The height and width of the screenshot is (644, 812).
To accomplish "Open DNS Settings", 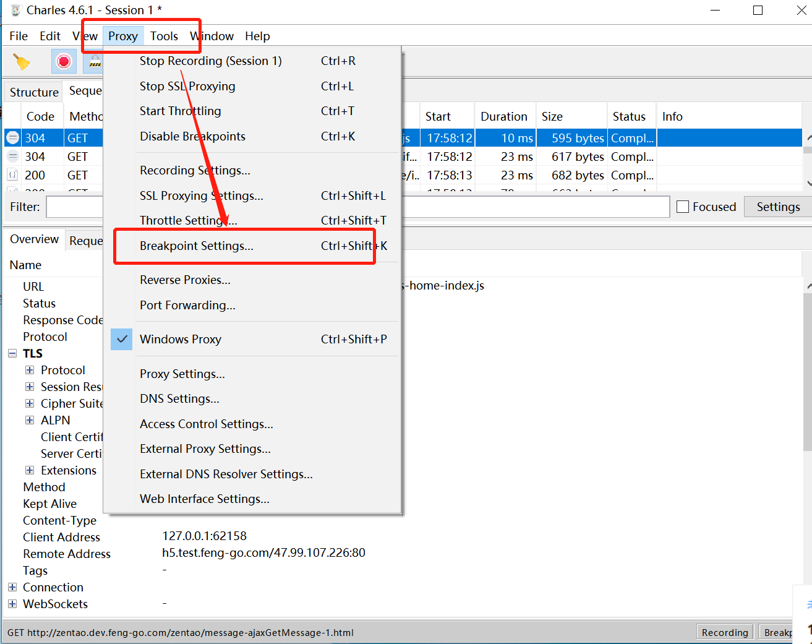I will (x=251, y=398).
